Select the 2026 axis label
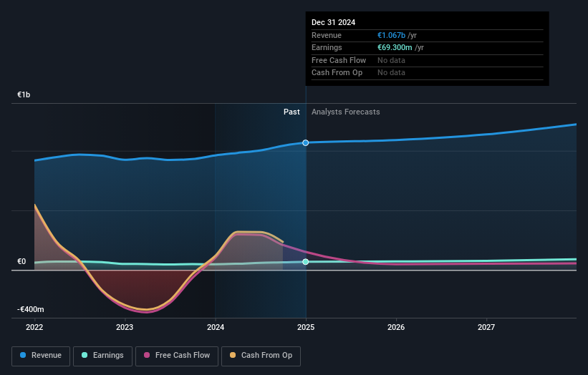This screenshot has height=375, width=588. (396, 328)
